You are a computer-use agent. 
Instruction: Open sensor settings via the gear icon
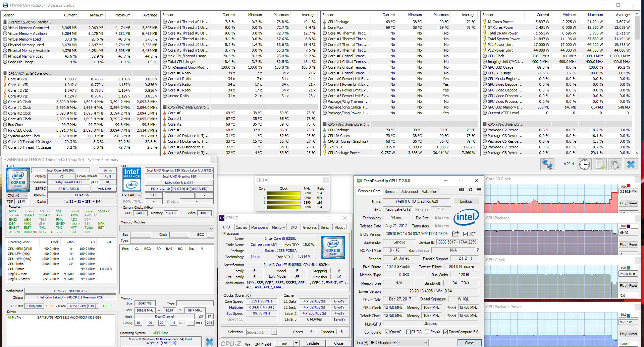[615, 164]
